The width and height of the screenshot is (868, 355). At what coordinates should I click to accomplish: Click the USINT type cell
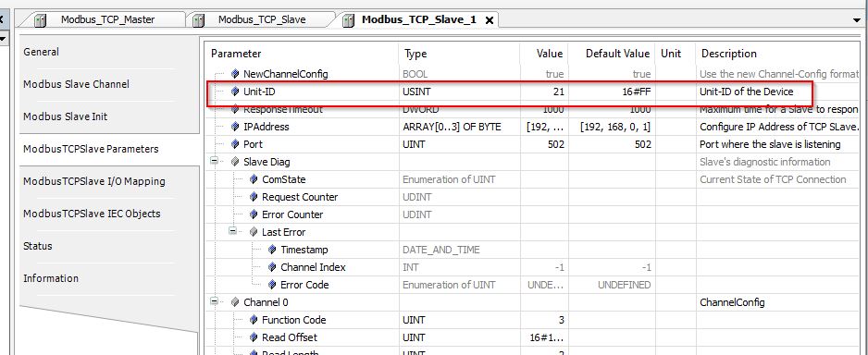(460, 92)
